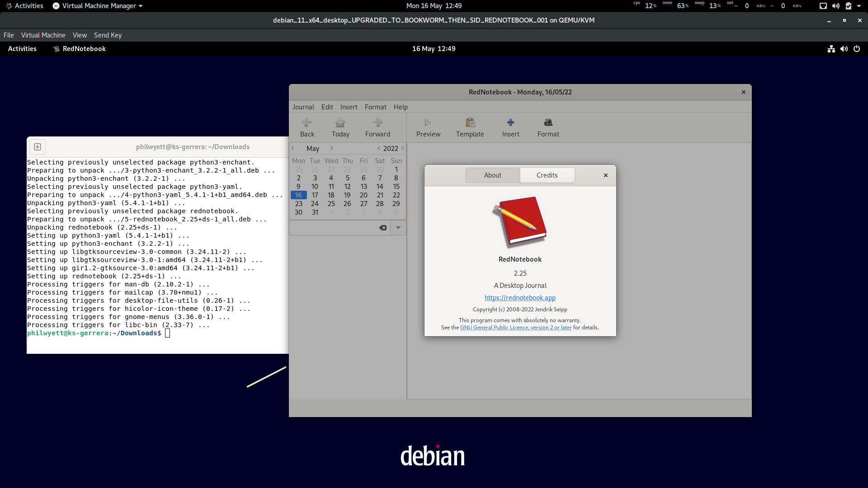Viewport: 868px width, 488px height.
Task: Click the Forward navigation icon
Action: (377, 127)
